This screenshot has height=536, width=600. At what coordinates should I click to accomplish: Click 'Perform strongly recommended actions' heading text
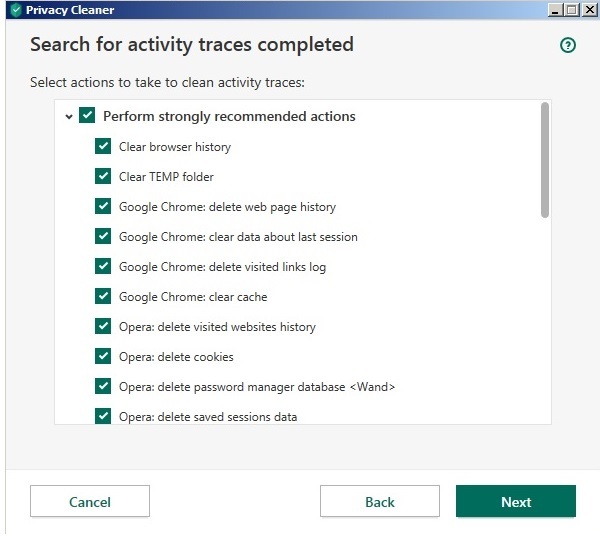pyautogui.click(x=229, y=116)
